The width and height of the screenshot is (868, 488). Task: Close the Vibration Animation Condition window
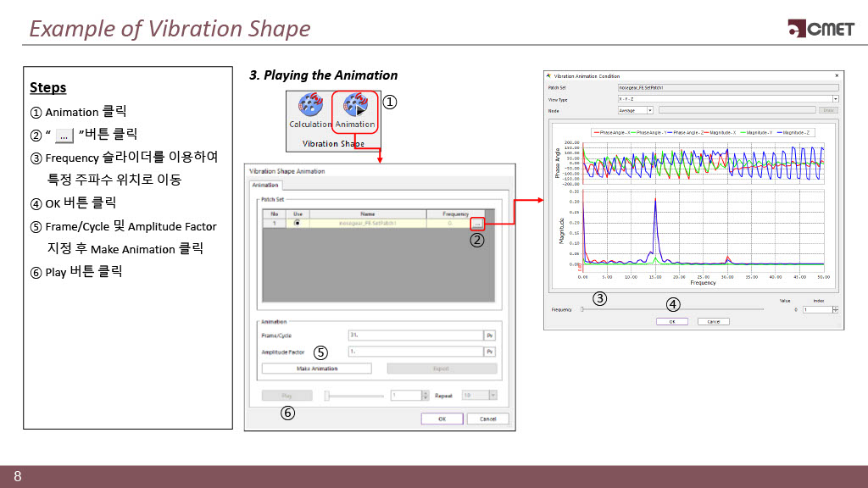pyautogui.click(x=837, y=76)
